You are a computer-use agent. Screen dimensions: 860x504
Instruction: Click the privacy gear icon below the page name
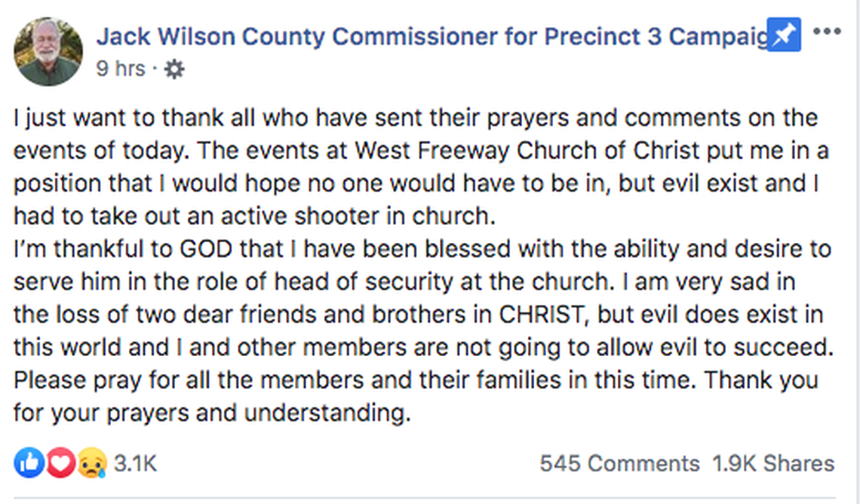point(174,69)
